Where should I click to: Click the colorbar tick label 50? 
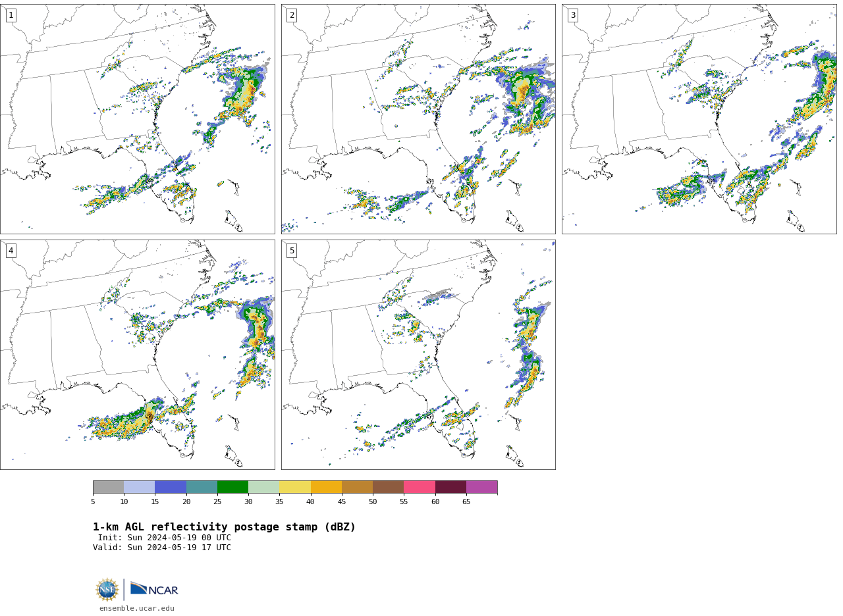point(373,502)
